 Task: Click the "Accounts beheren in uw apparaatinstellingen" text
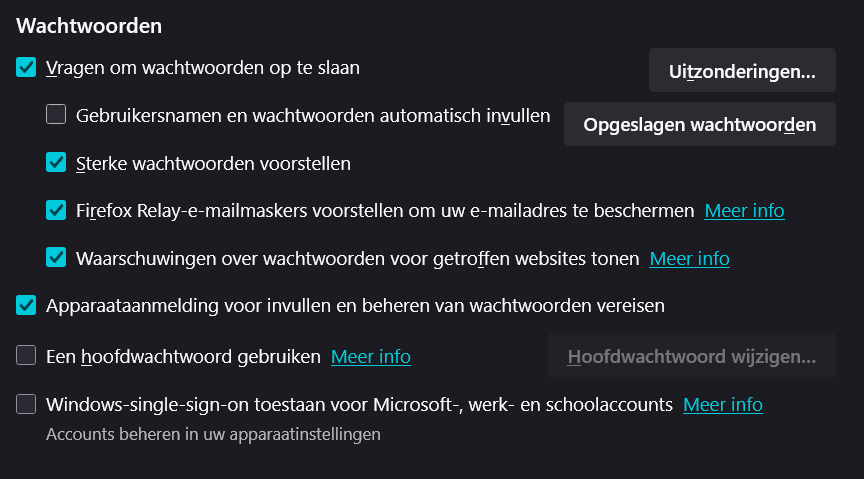tap(213, 435)
